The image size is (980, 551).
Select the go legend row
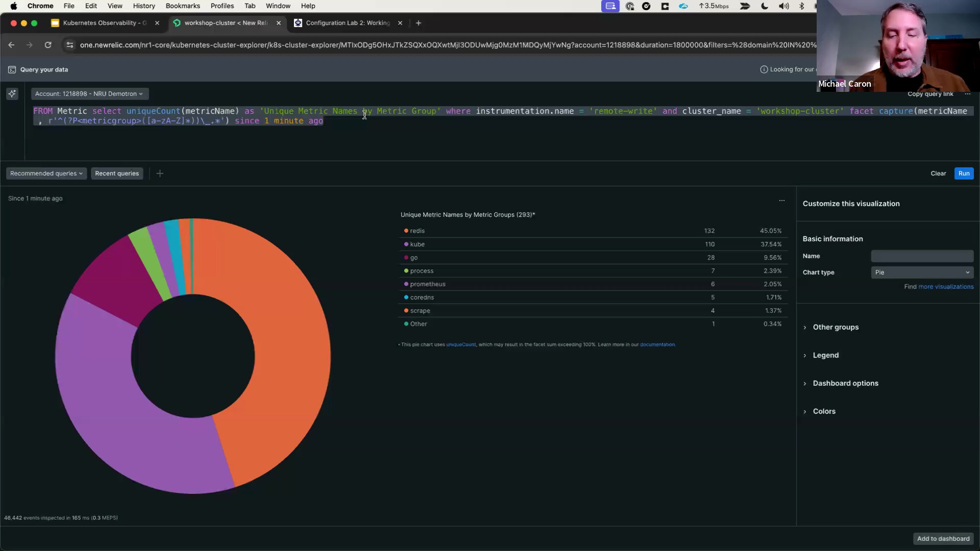coord(592,258)
